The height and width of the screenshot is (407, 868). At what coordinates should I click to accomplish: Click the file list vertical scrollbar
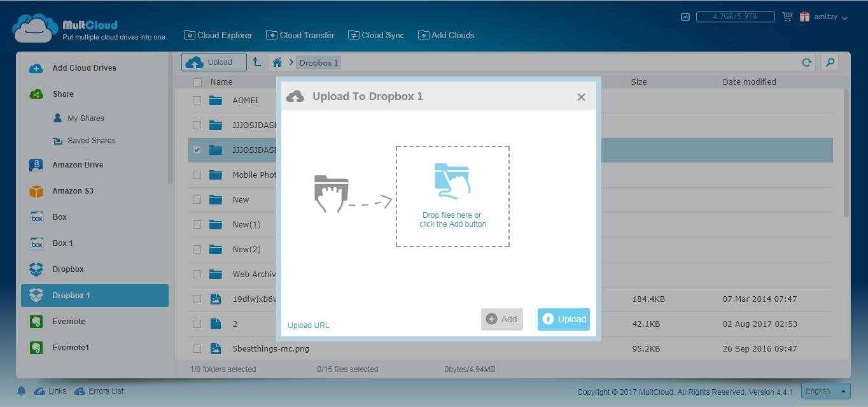(846, 153)
